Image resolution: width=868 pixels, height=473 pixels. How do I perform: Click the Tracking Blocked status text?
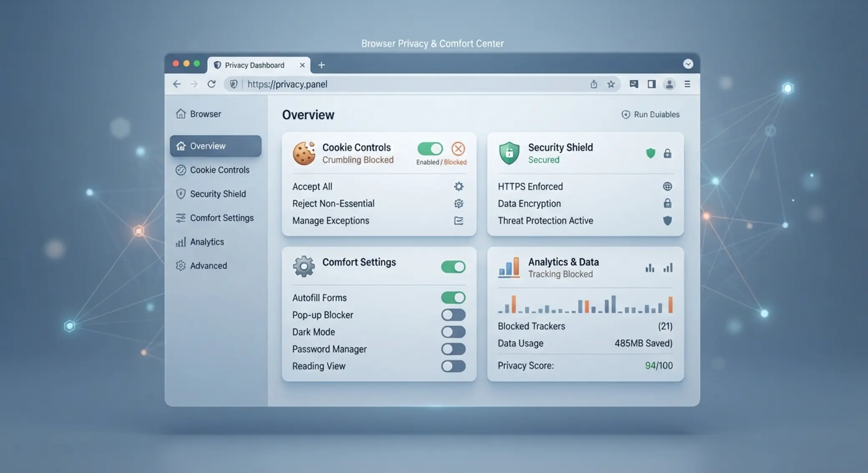[x=560, y=274]
